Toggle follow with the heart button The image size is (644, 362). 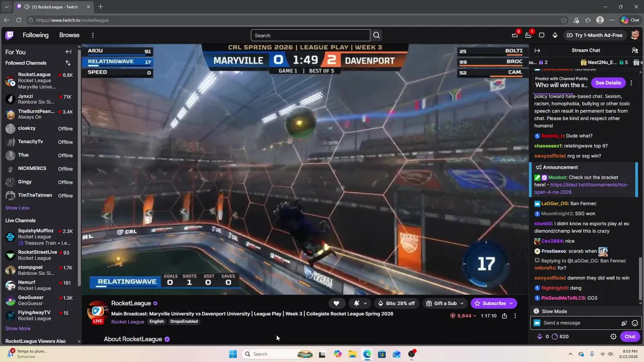coord(336,303)
